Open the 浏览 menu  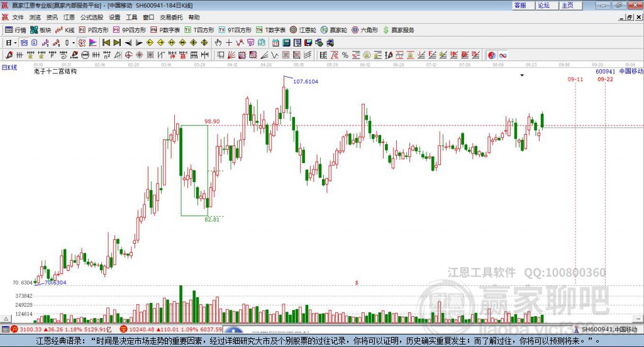[35, 17]
